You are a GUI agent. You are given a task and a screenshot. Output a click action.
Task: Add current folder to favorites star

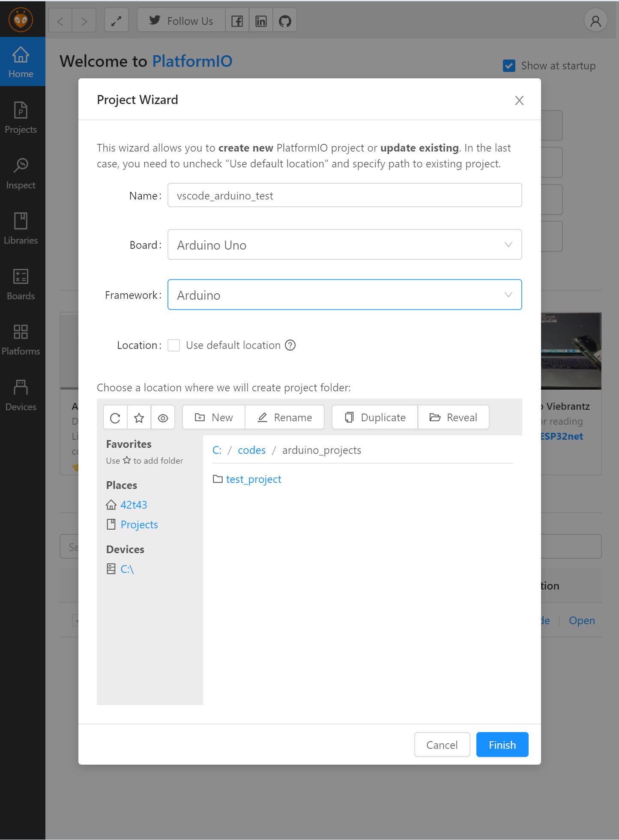[139, 417]
